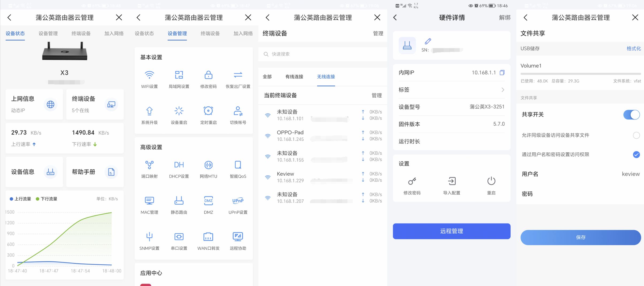Open the 设备信息 card
Viewport: 644px width, 286px height.
click(x=34, y=172)
